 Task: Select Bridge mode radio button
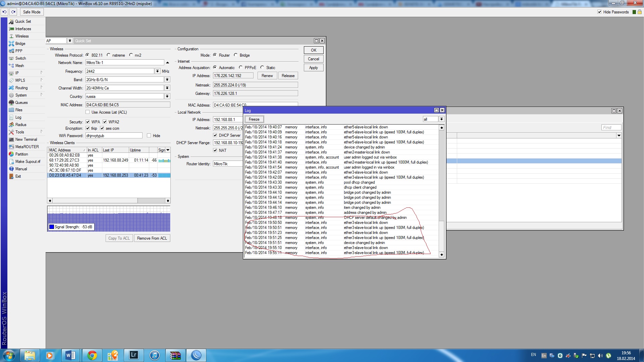236,55
